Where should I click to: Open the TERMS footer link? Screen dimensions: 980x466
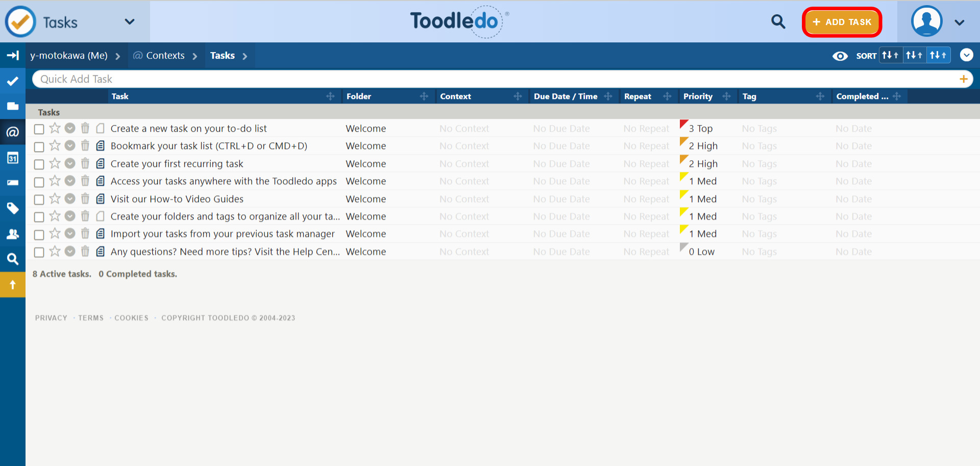click(x=91, y=318)
